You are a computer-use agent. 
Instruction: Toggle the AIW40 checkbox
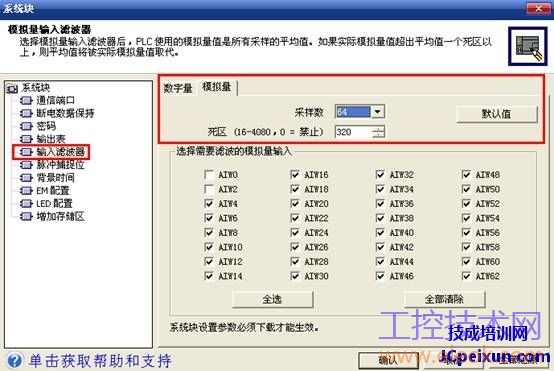tap(381, 233)
